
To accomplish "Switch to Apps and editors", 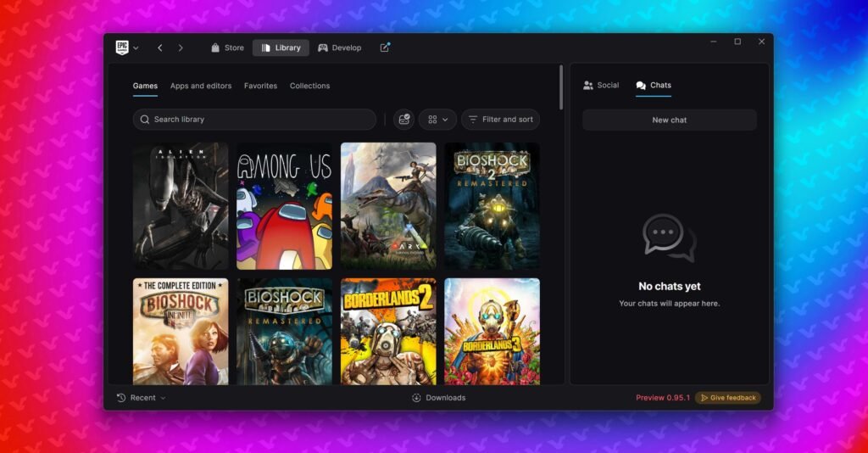I will [x=201, y=86].
